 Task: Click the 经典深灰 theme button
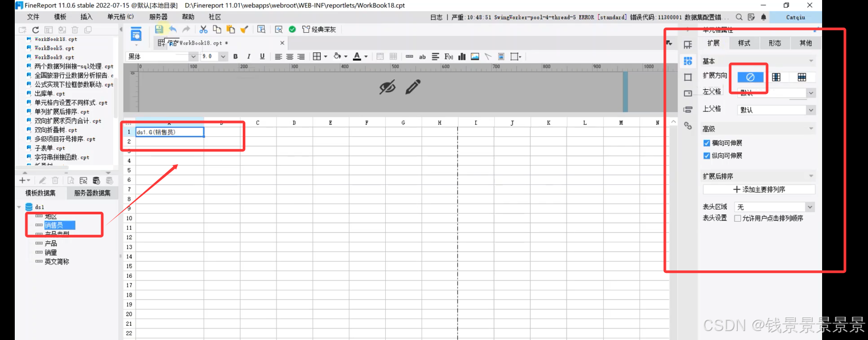(319, 29)
